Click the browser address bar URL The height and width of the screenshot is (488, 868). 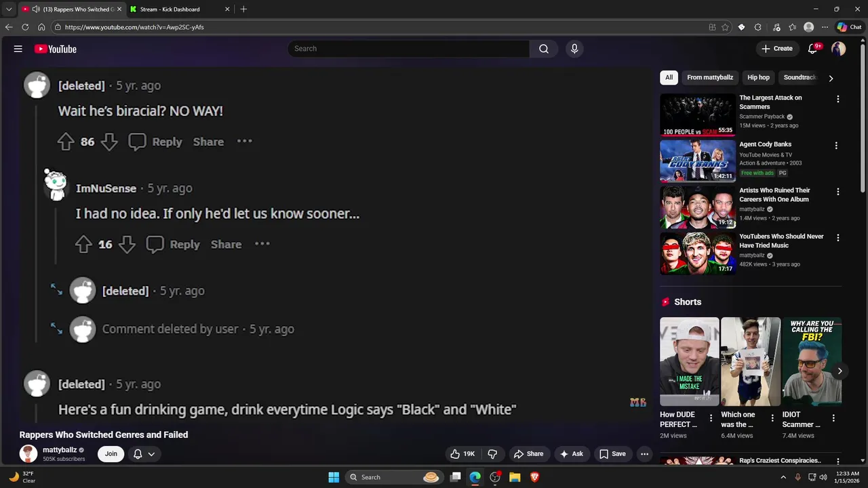point(134,27)
